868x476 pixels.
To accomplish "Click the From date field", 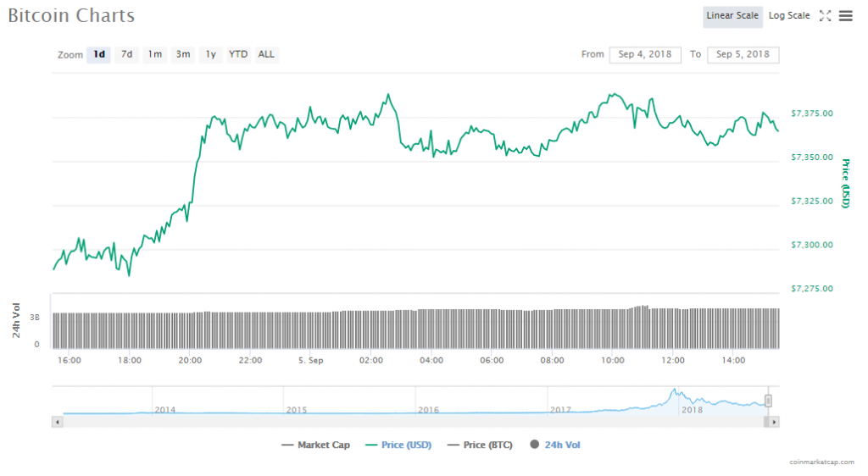I will point(645,54).
